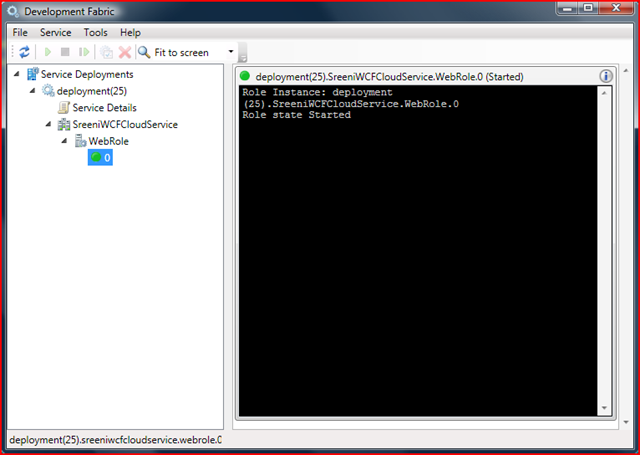Viewport: 640px width, 455px height.
Task: Collapse the deployment(25) tree node
Action: click(33, 90)
